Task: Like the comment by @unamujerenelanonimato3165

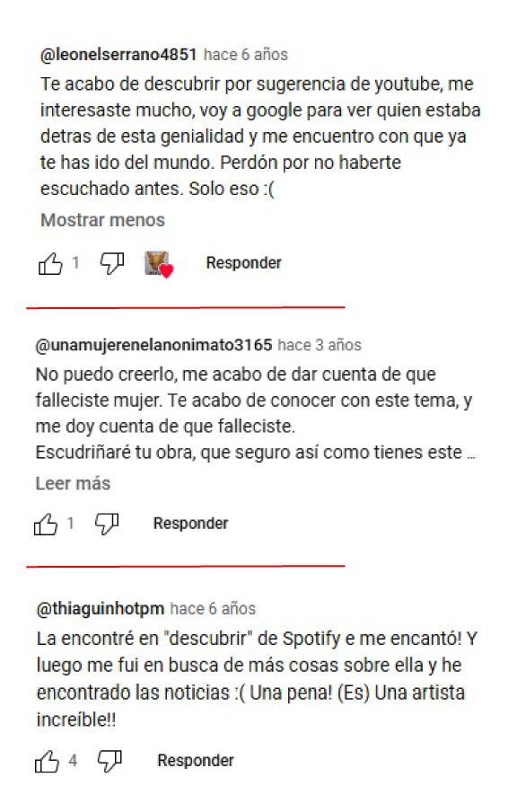Action: [46, 524]
